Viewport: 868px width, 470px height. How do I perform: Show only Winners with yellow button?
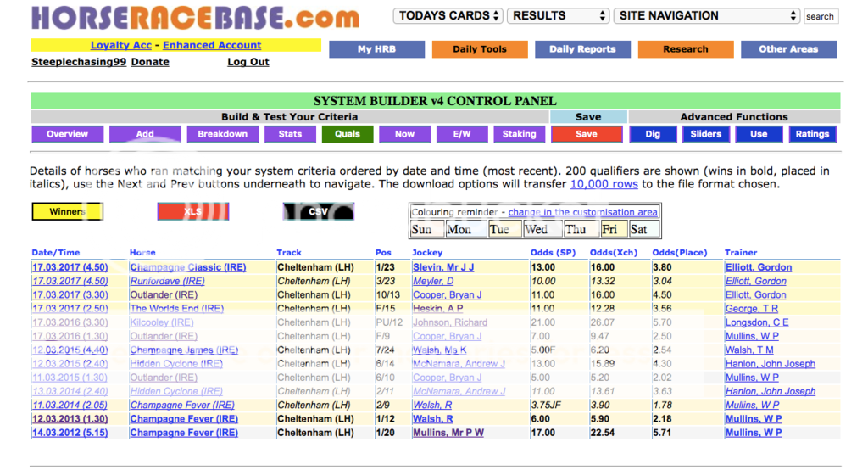click(67, 212)
